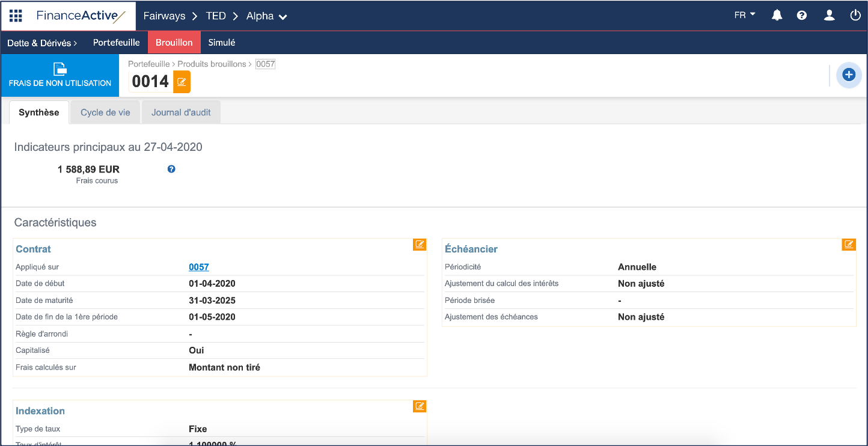Image resolution: width=868 pixels, height=446 pixels.
Task: Click the power logout icon
Action: point(855,16)
